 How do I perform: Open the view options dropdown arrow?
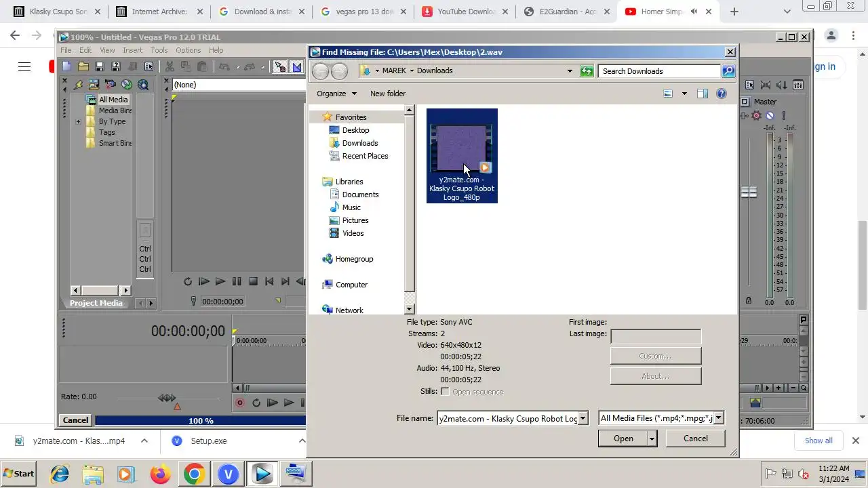point(684,94)
